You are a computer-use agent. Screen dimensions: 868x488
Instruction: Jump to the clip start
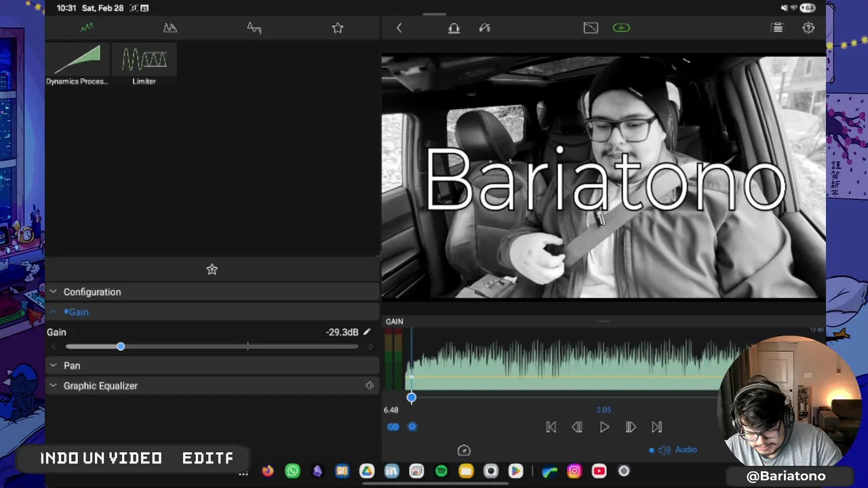(x=551, y=427)
